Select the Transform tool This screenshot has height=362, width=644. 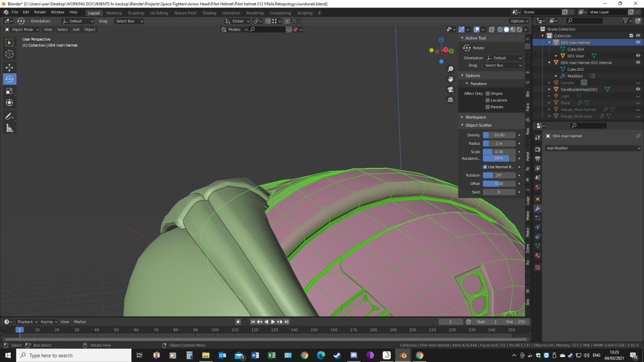pos(10,103)
